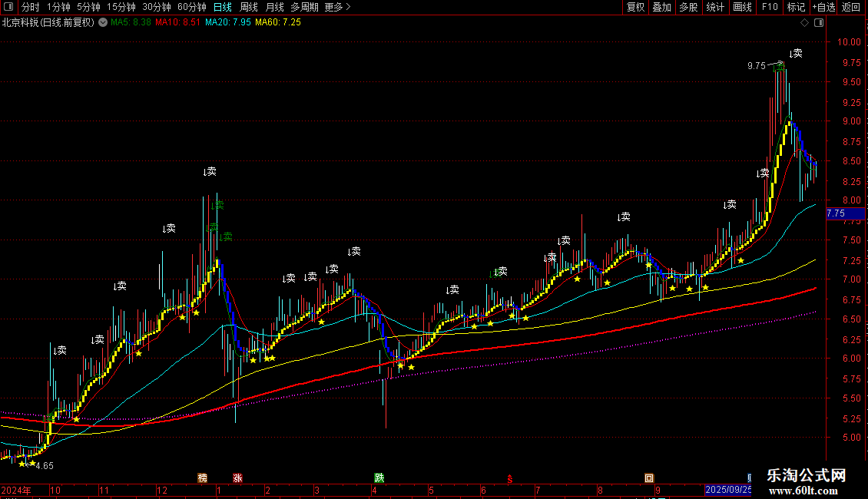This screenshot has width=868, height=499.
Task: Click the 2025/09/25 date label on timeline
Action: pyautogui.click(x=728, y=490)
